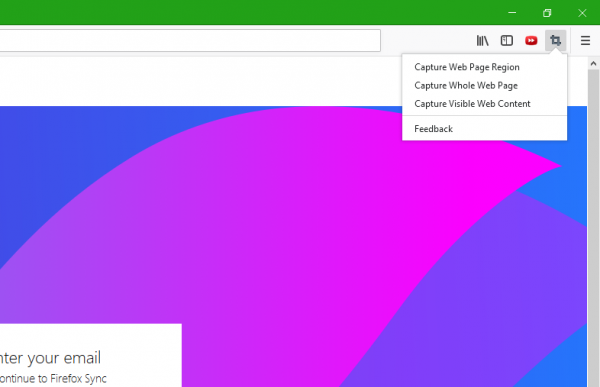This screenshot has width=600, height=387.
Task: Select Capture Web Page Region
Action: click(x=467, y=67)
